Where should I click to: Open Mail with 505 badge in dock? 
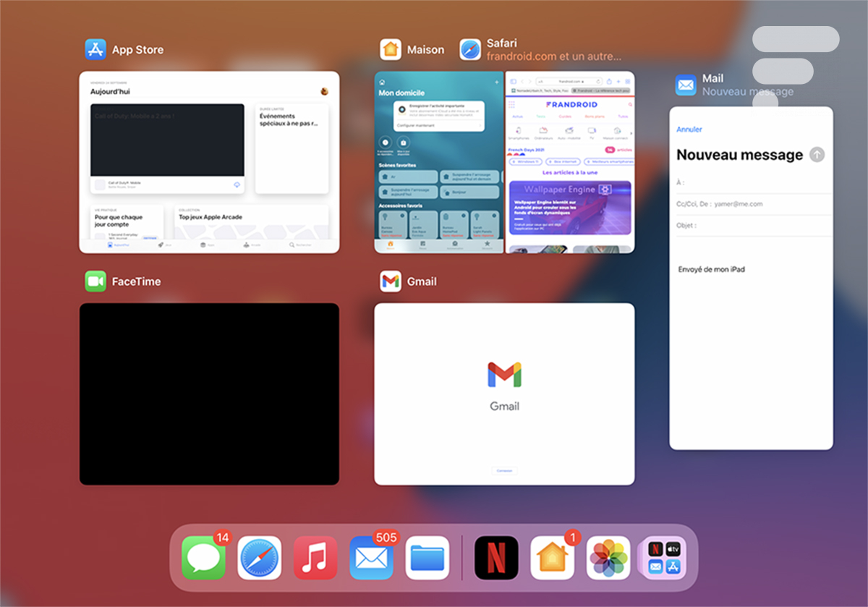[372, 558]
